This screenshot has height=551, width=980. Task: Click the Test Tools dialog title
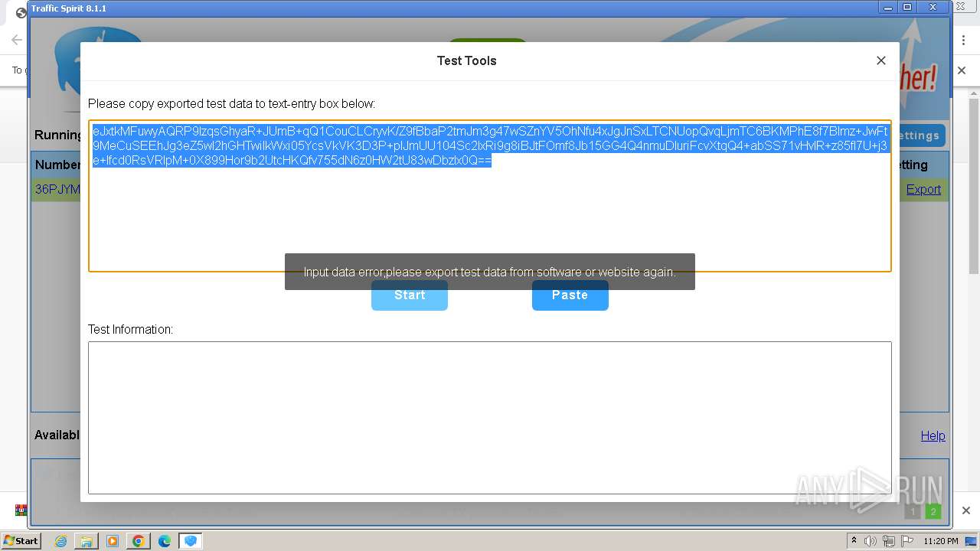tap(466, 60)
